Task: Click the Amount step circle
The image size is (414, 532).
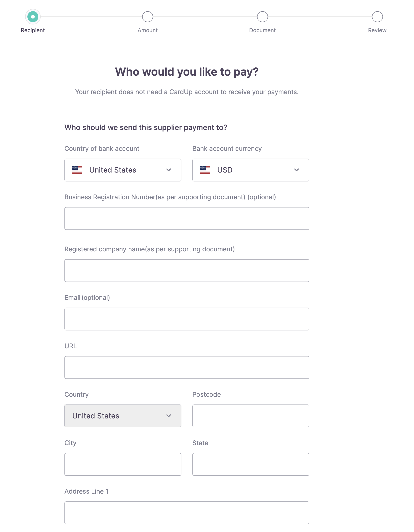Action: pos(148,17)
